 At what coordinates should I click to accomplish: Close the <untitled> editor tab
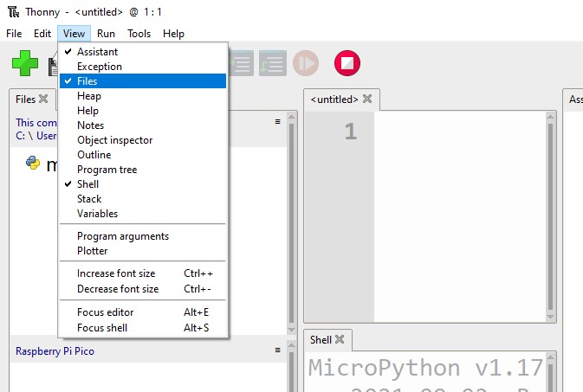(x=367, y=99)
